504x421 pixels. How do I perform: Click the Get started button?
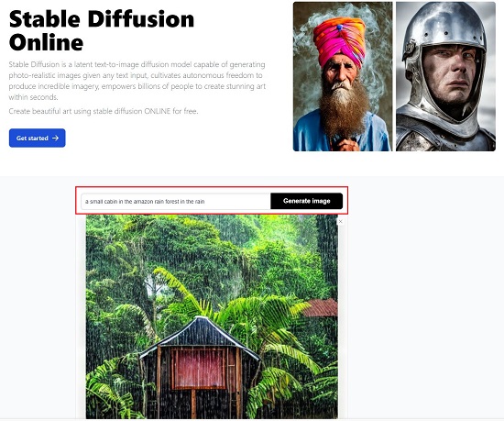pyautogui.click(x=38, y=138)
